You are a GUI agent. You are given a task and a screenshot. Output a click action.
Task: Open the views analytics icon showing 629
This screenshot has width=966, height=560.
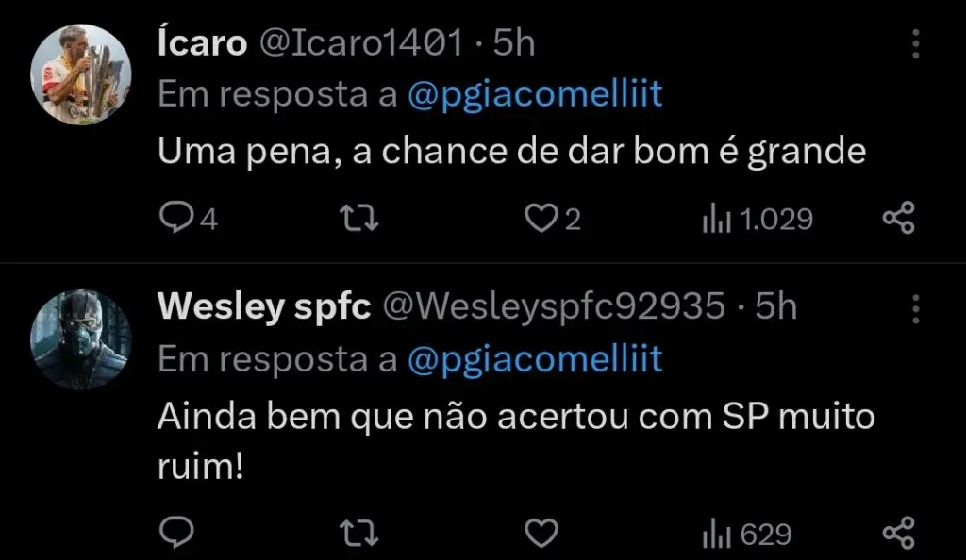point(719,531)
